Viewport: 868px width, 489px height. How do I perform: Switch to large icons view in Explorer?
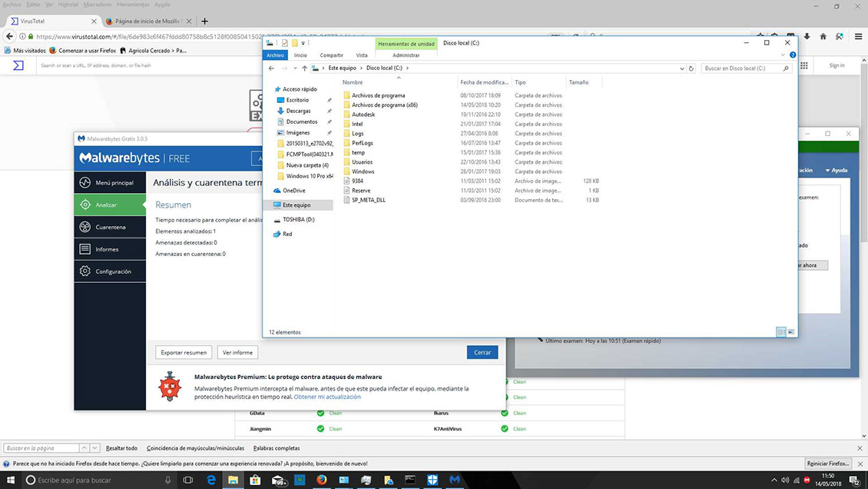click(791, 332)
